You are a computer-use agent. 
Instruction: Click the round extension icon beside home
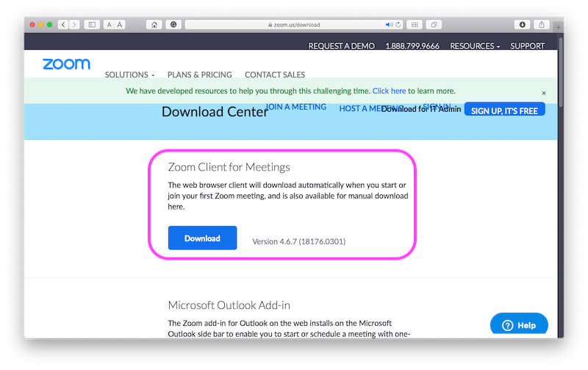click(x=173, y=25)
